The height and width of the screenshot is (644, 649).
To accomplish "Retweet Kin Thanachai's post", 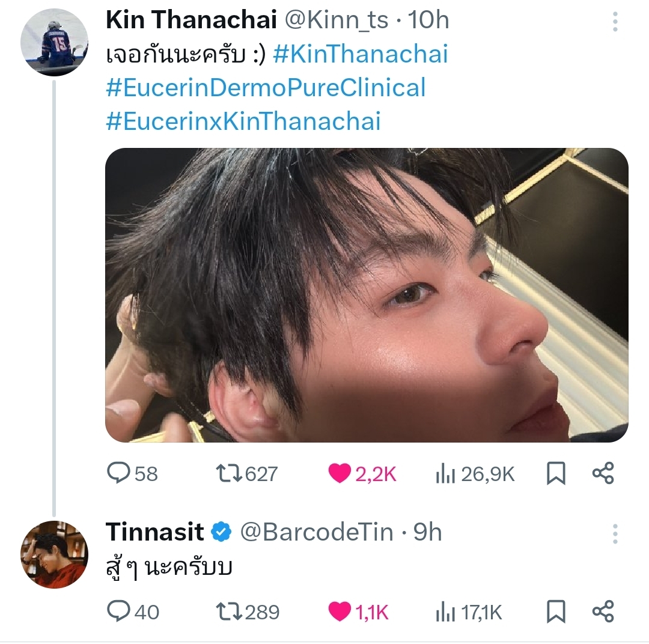I will [229, 474].
